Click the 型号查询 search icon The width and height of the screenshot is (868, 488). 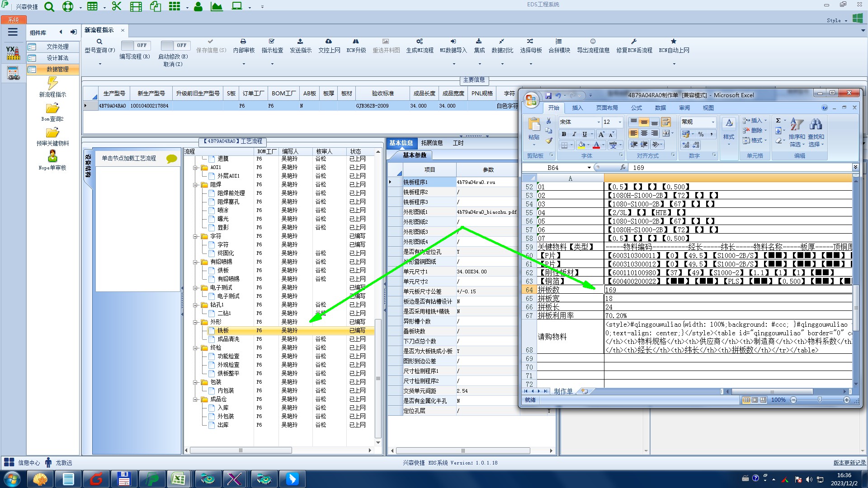[99, 42]
